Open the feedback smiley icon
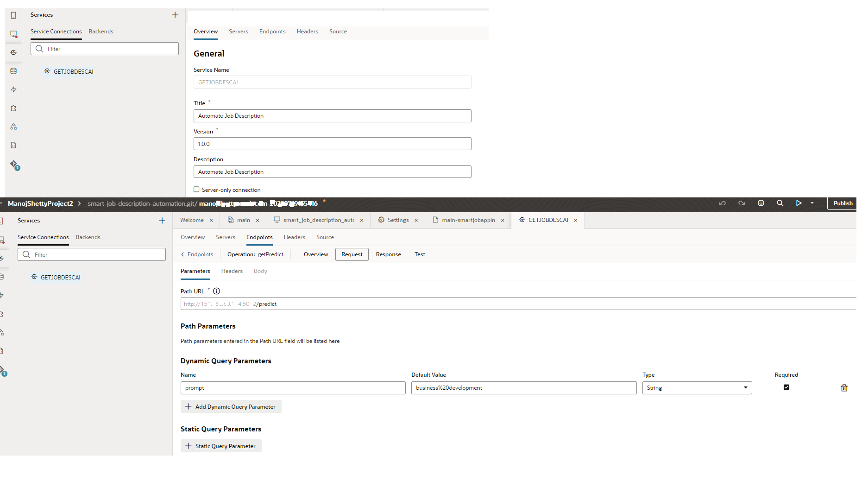The width and height of the screenshot is (868, 494). tap(761, 203)
